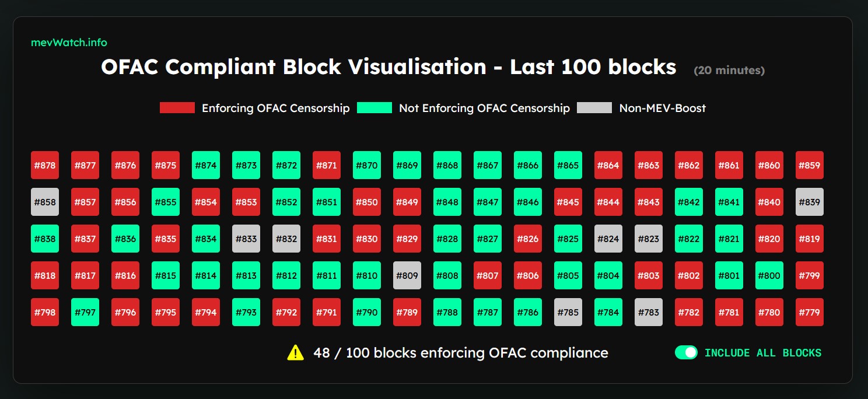The height and width of the screenshot is (399, 868).
Task: Click the INCLUDE ALL BLOCKS label text
Action: pos(763,353)
